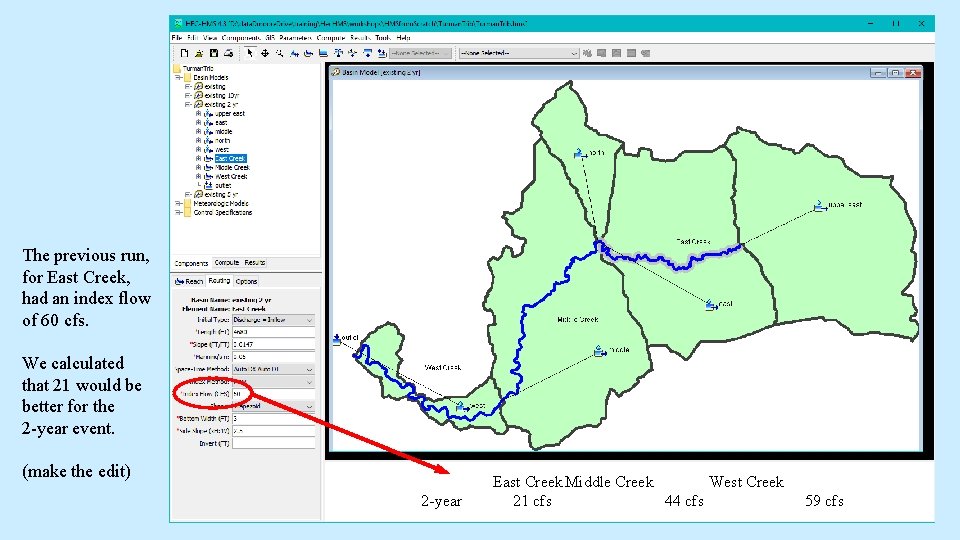Click the West Creek reach label on map
This screenshot has width=960, height=540.
[x=443, y=367]
